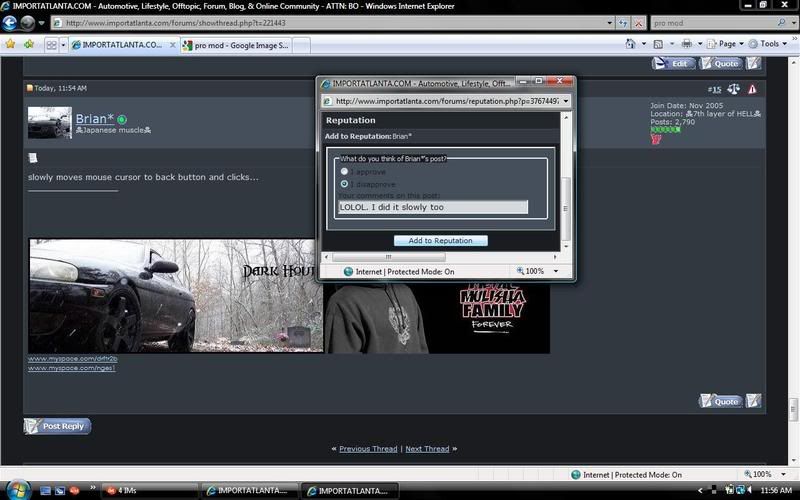Click the Post Reply button
The image size is (800, 500).
(x=58, y=426)
